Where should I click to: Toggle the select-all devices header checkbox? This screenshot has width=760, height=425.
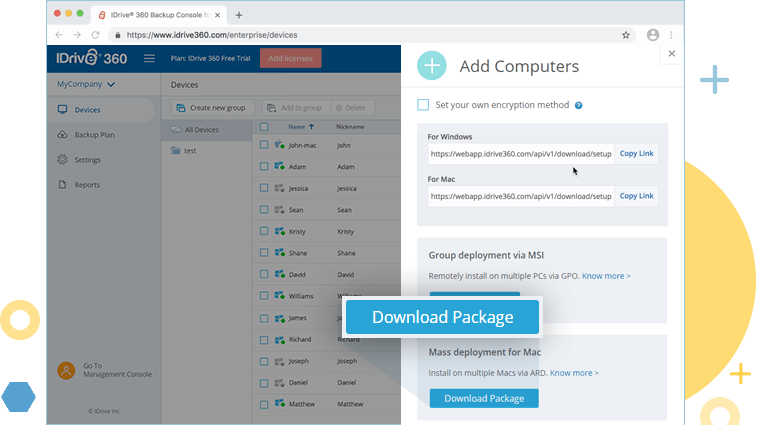(x=264, y=127)
